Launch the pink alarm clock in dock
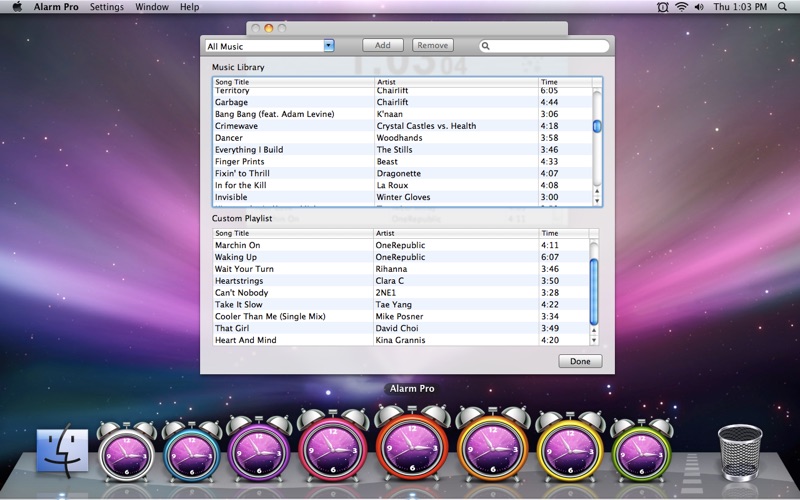The height and width of the screenshot is (500, 800). [x=333, y=445]
